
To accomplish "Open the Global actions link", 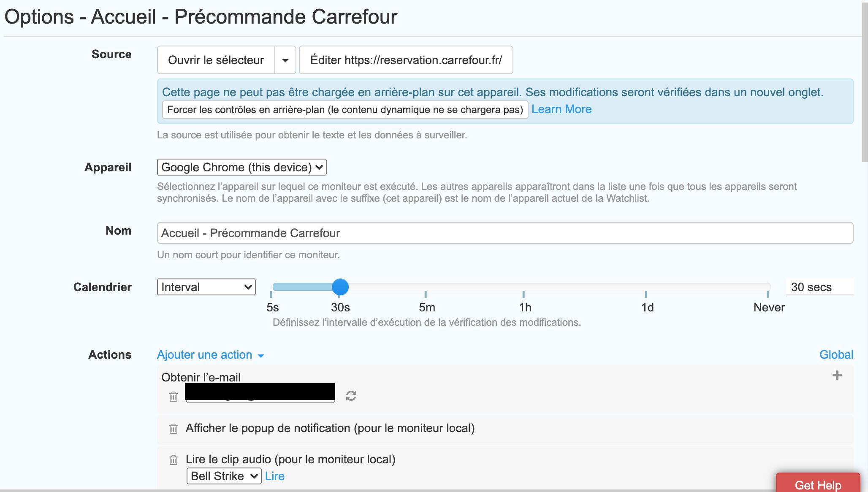I will (x=836, y=355).
